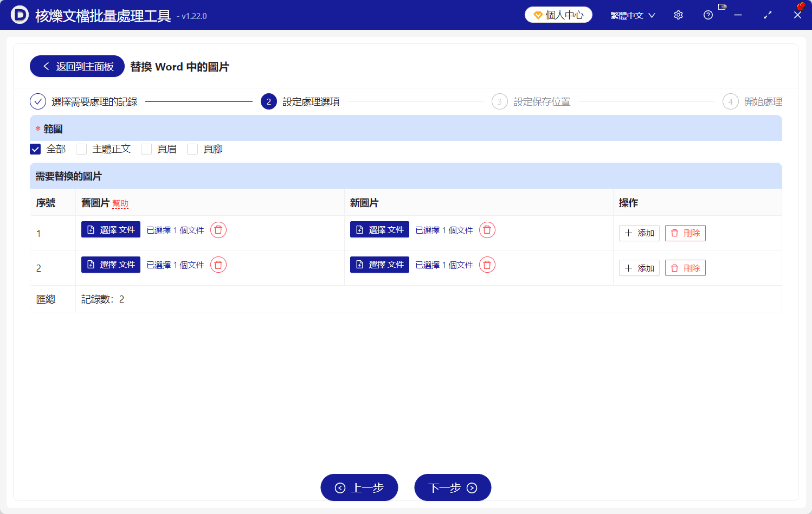Uncheck the 全部 checkbox
Image resolution: width=812 pixels, height=514 pixels.
pos(35,149)
